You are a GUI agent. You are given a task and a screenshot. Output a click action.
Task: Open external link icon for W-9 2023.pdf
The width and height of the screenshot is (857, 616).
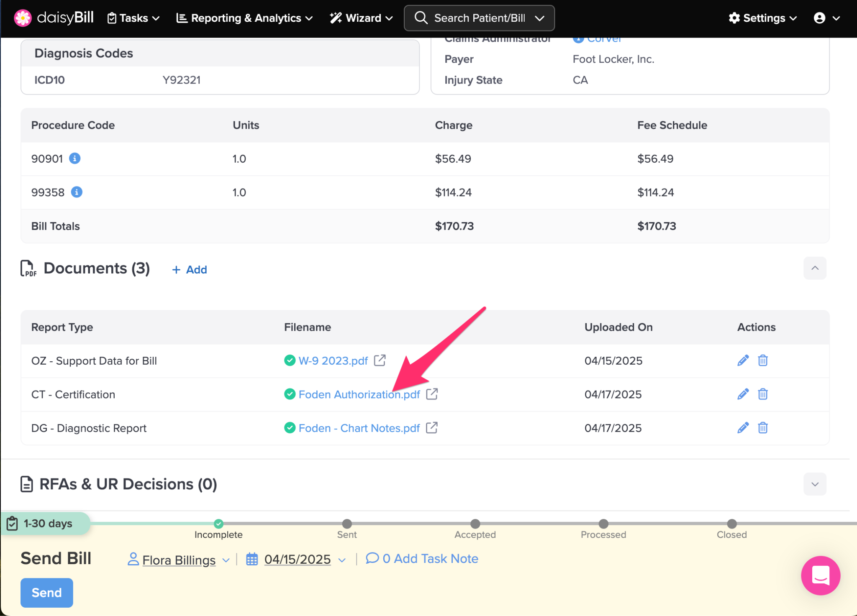[x=380, y=360]
